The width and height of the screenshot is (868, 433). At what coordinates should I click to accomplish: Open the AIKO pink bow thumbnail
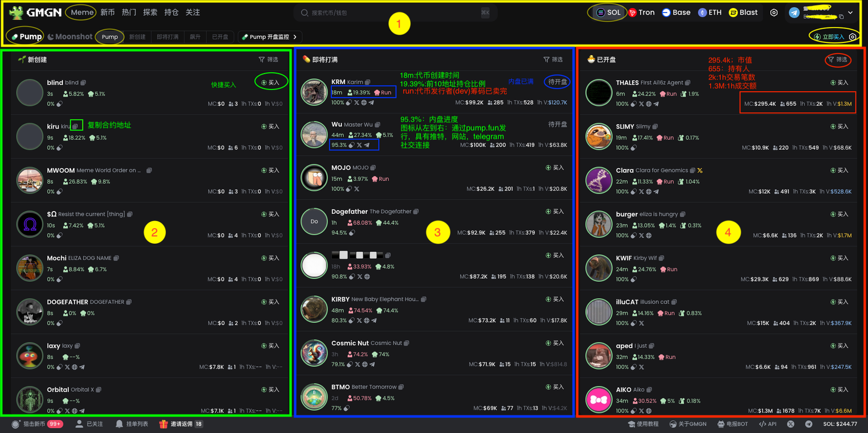pyautogui.click(x=599, y=400)
